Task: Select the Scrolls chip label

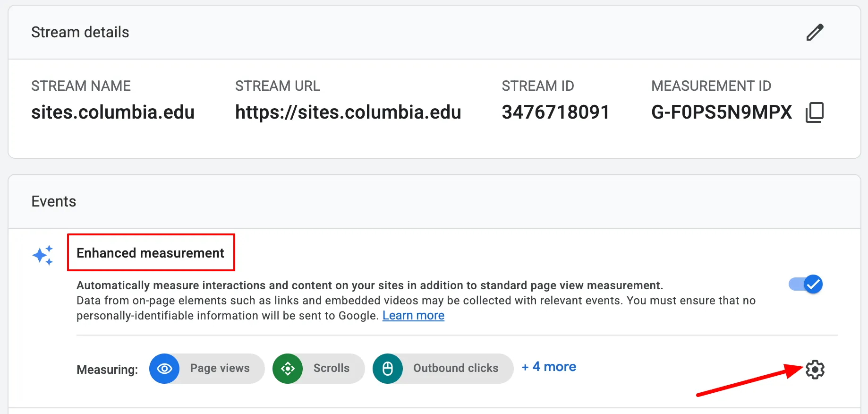Action: point(332,368)
